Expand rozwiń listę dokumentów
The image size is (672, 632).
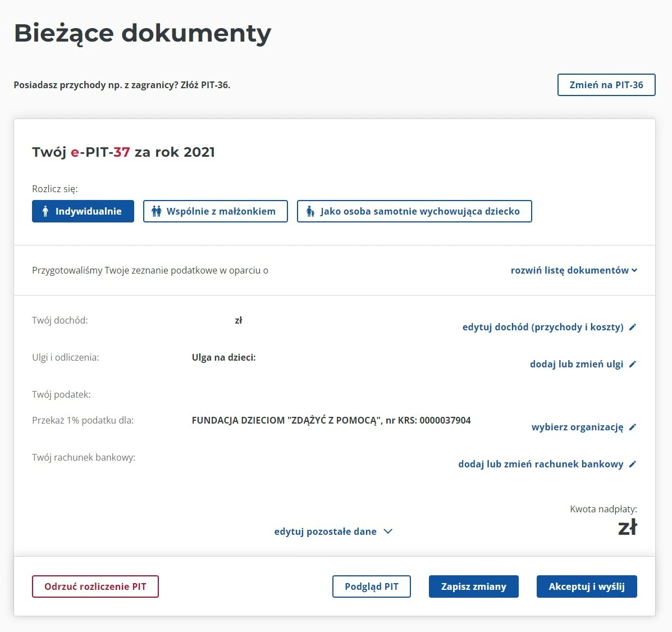pos(569,270)
